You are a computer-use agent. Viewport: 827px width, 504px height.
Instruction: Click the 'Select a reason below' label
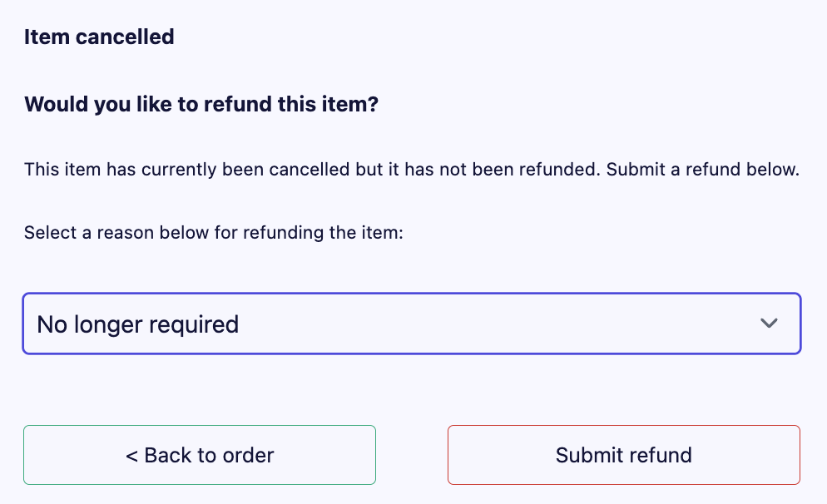click(x=213, y=232)
